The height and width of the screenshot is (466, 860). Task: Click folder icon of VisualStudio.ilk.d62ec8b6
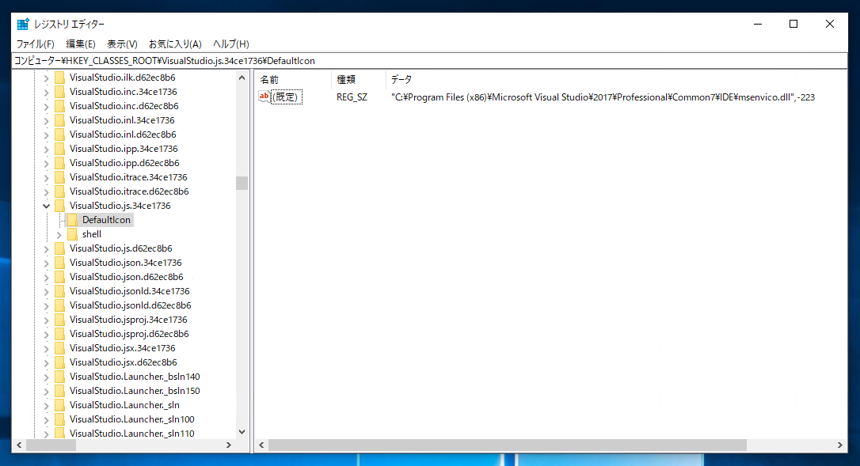(60, 77)
